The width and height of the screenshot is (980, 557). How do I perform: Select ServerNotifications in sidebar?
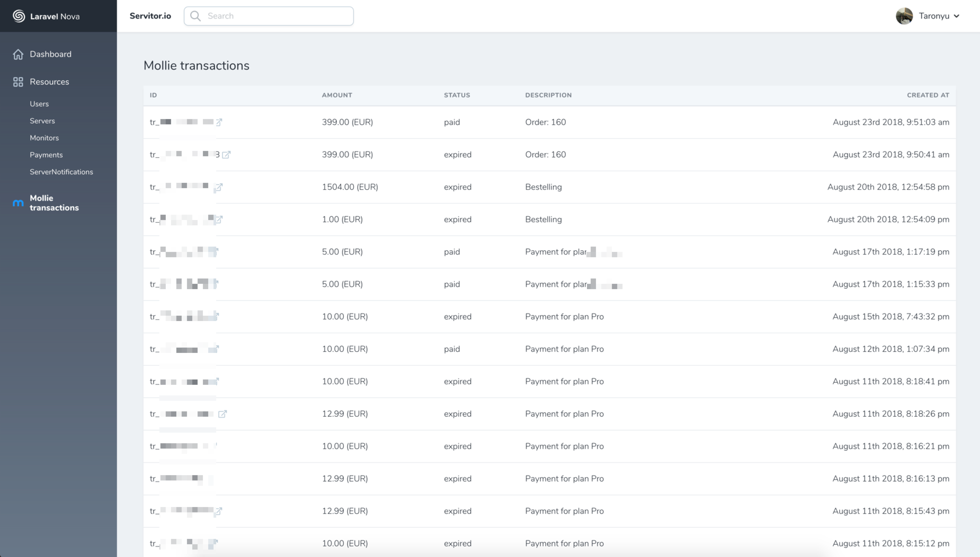(61, 172)
